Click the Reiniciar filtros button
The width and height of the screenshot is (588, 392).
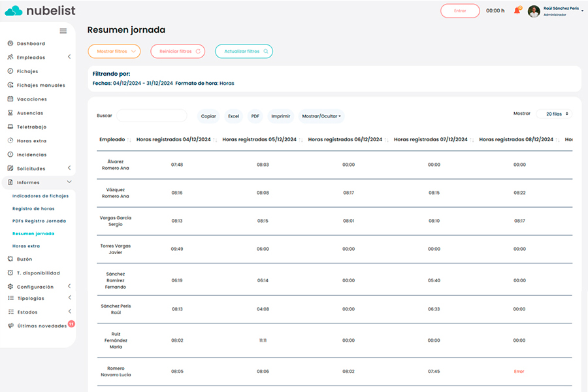point(178,51)
